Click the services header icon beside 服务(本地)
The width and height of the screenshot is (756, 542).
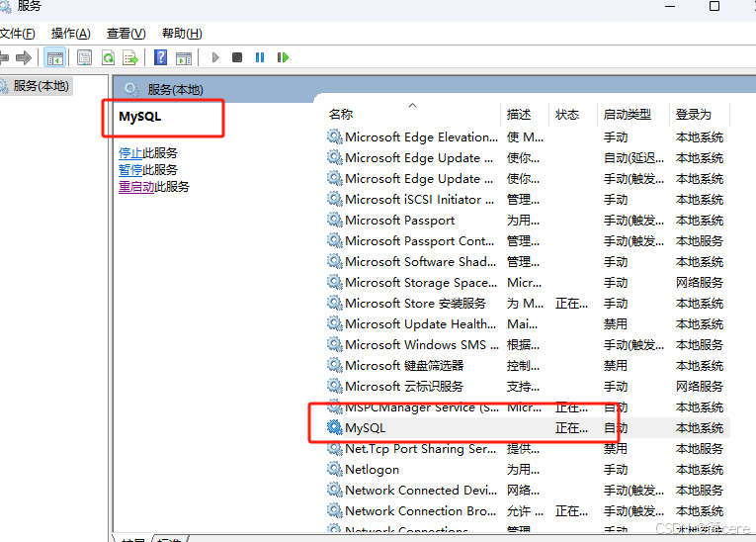point(130,89)
